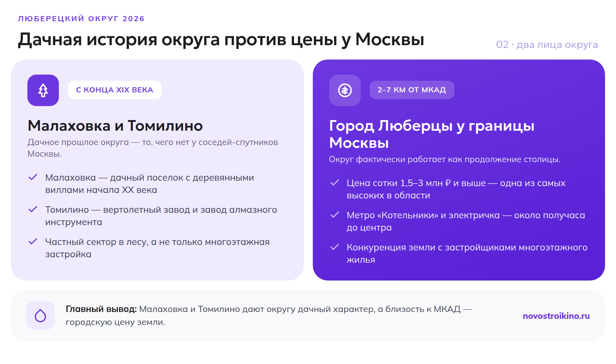Click the main title Дачная история округа

tap(221, 40)
